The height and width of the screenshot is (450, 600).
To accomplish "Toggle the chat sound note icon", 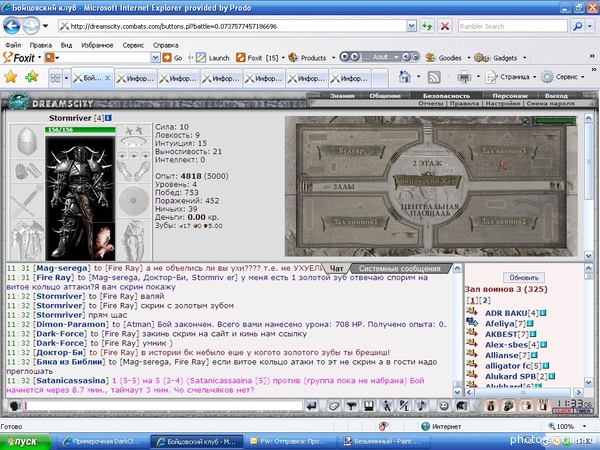I will (x=421, y=406).
